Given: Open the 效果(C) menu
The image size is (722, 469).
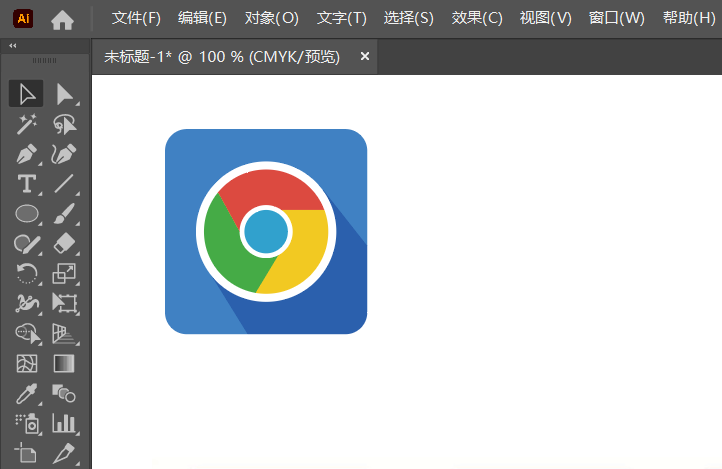Looking at the screenshot, I should coord(477,18).
